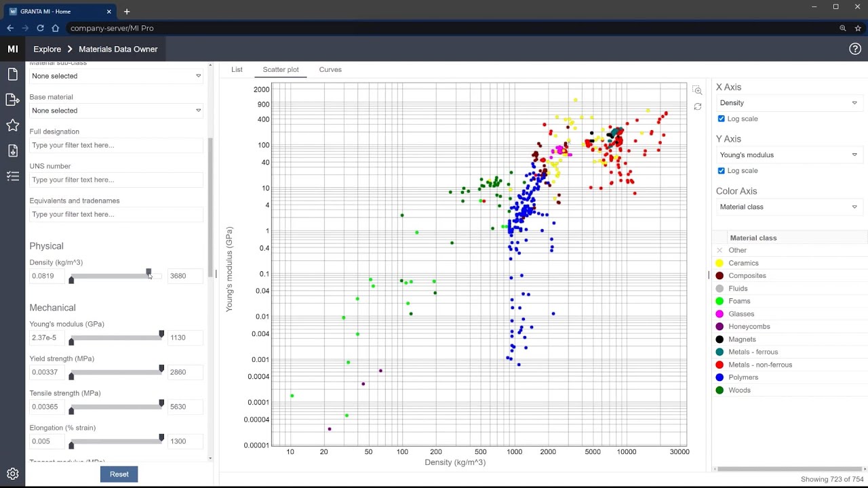The width and height of the screenshot is (868, 488).
Task: Uncheck X Axis Log scale checkbox
Action: [721, 119]
